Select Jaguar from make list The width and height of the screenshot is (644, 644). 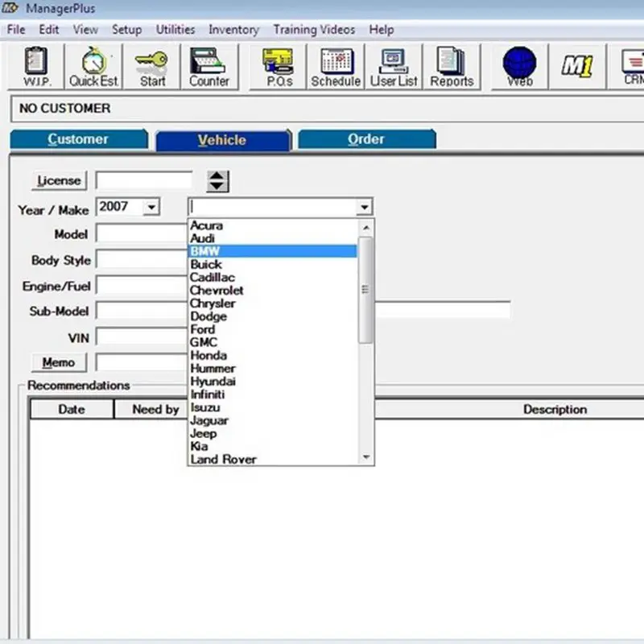tap(273, 420)
